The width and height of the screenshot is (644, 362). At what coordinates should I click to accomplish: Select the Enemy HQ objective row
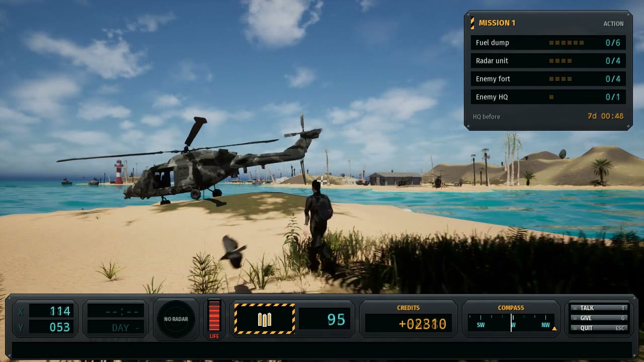(548, 97)
